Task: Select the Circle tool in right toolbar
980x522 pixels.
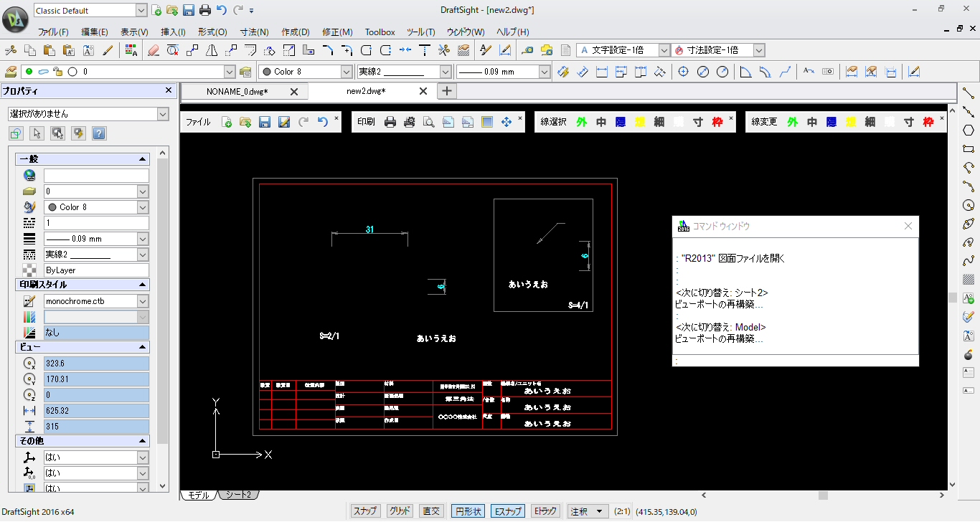Action: click(969, 205)
